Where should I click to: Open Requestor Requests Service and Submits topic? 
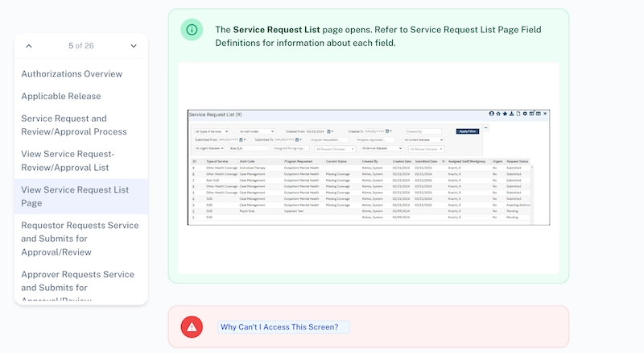pyautogui.click(x=81, y=239)
